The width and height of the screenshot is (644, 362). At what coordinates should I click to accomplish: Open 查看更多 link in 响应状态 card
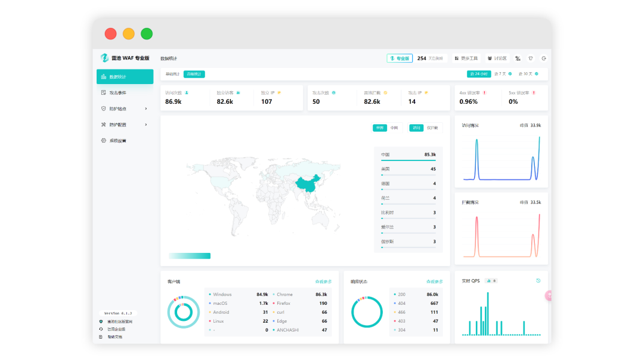point(435,282)
